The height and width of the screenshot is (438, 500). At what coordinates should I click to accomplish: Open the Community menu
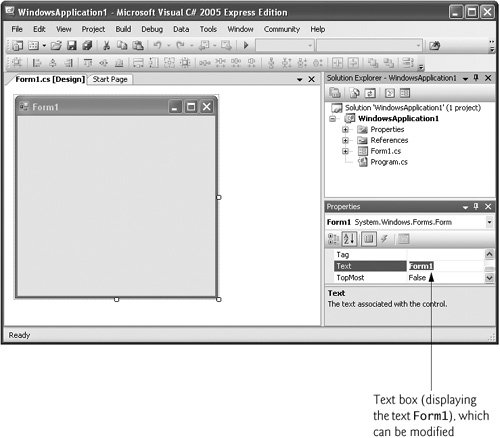[282, 29]
